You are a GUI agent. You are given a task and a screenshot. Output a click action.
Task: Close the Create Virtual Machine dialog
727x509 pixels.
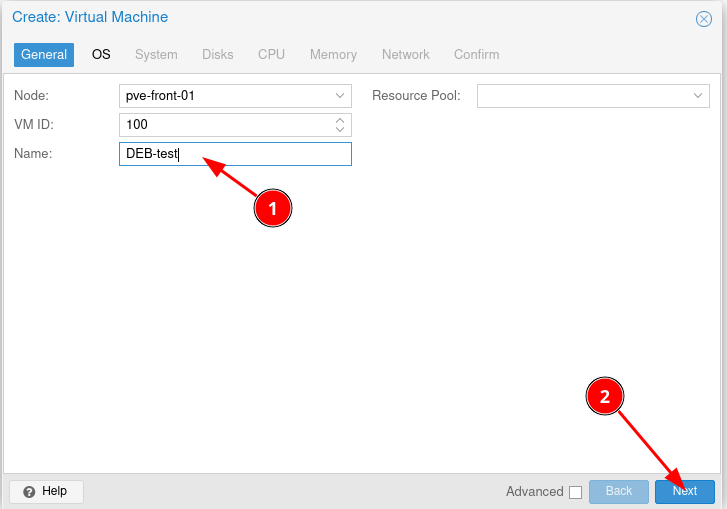coord(703,19)
